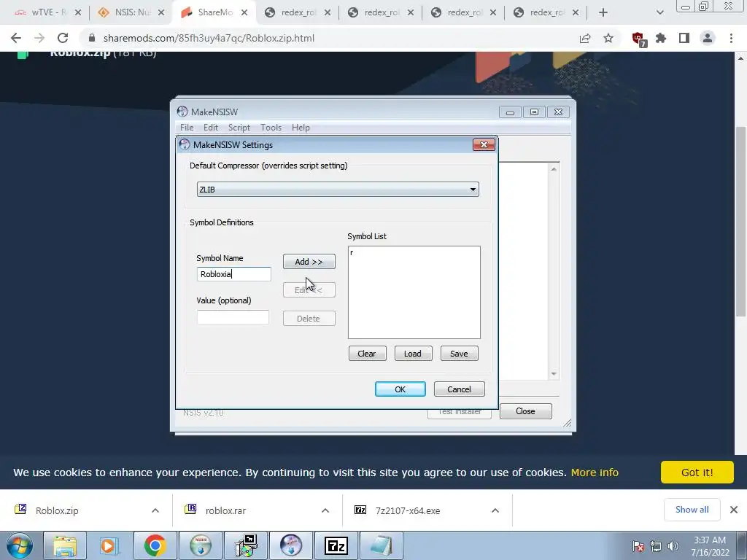
Task: Open the Edit menu in MakeNSISW
Action: coord(211,128)
